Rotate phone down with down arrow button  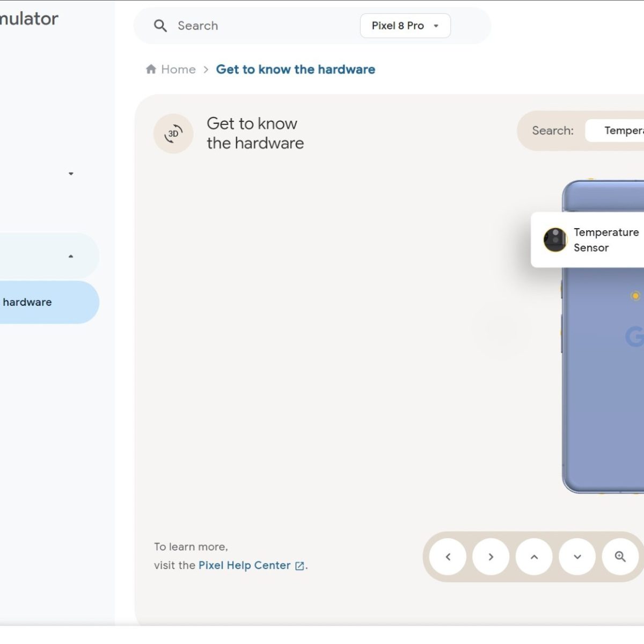click(577, 557)
